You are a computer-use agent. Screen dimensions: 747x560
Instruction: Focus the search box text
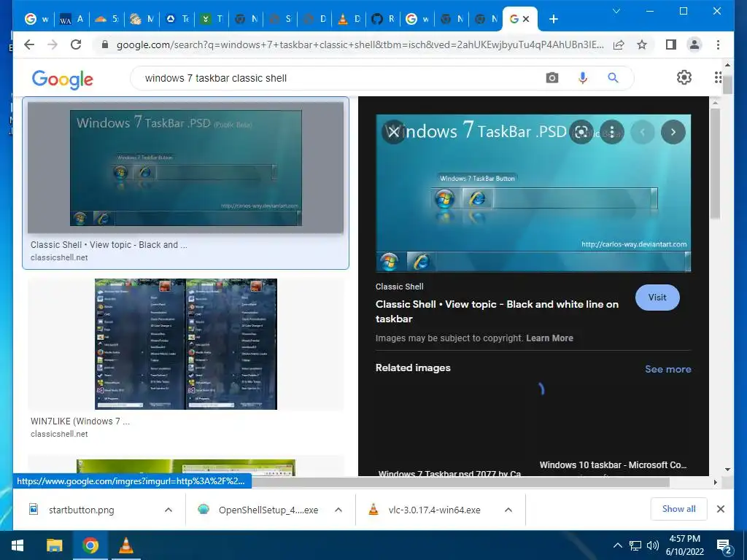coord(215,78)
